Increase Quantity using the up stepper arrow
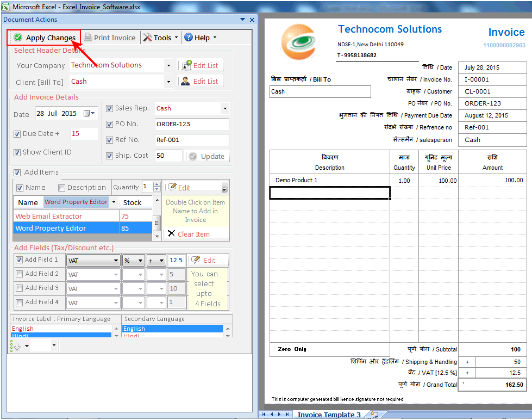The image size is (532, 420). click(x=155, y=184)
